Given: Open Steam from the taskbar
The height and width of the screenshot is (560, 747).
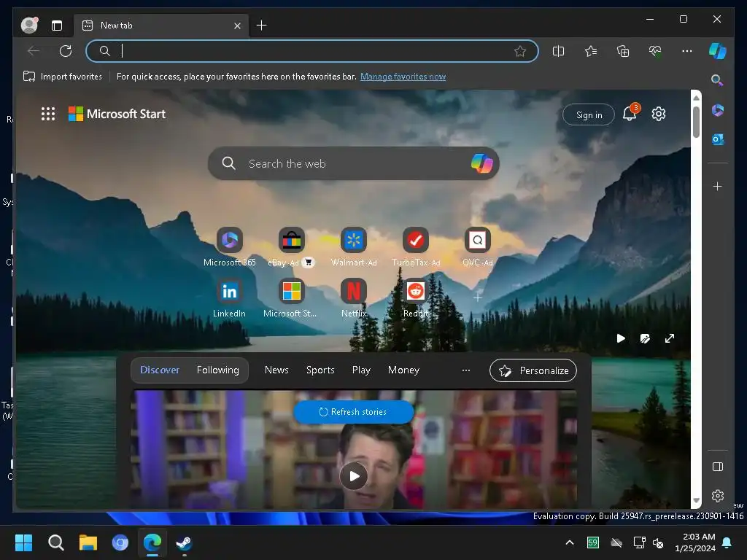Looking at the screenshot, I should point(184,542).
